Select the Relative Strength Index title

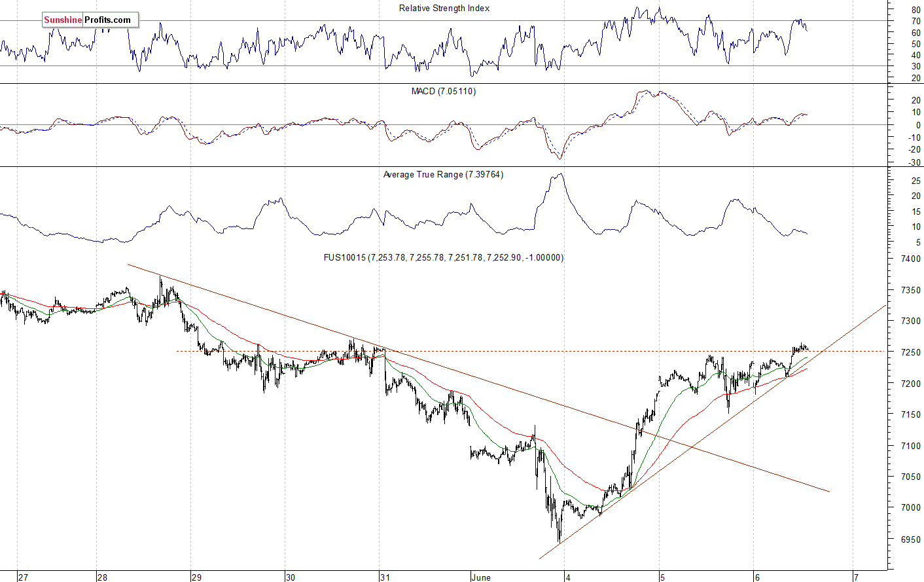444,9
